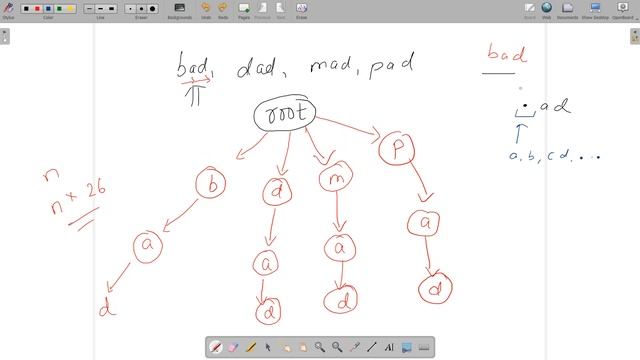This screenshot has width=640, height=360.
Task: Select the Laser pointer tool
Action: (355, 347)
